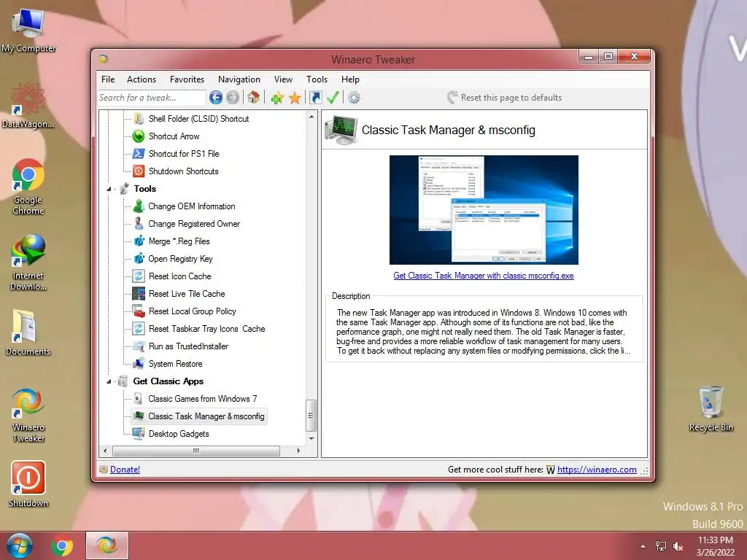The image size is (747, 560).
Task: Click the tree scroll up arrow
Action: [x=311, y=117]
